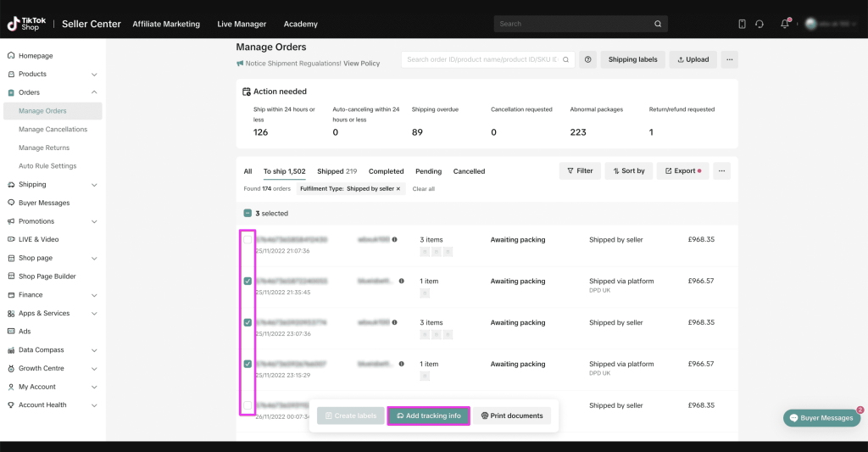Check the order dated 25/11/2022 21:07:36
The image size is (868, 452).
click(248, 240)
